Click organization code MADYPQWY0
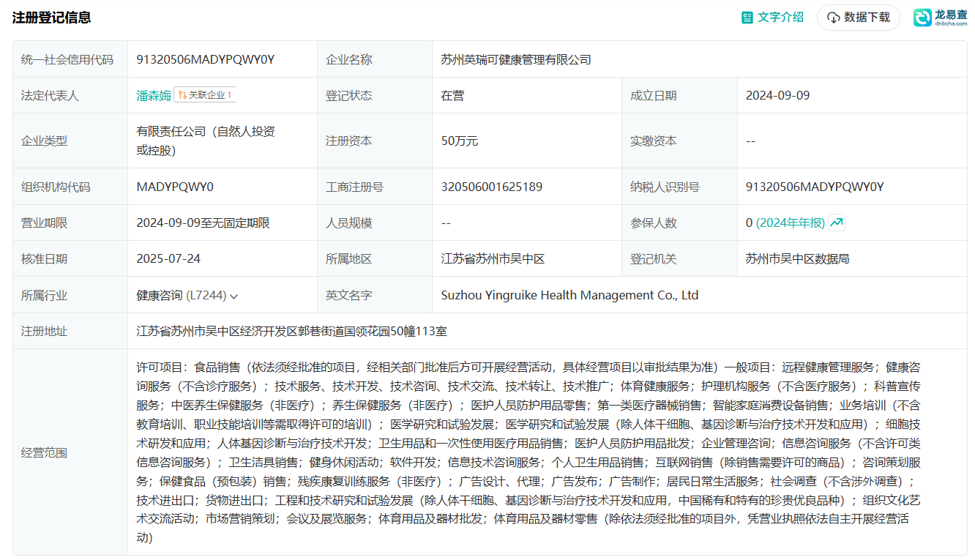 (175, 187)
